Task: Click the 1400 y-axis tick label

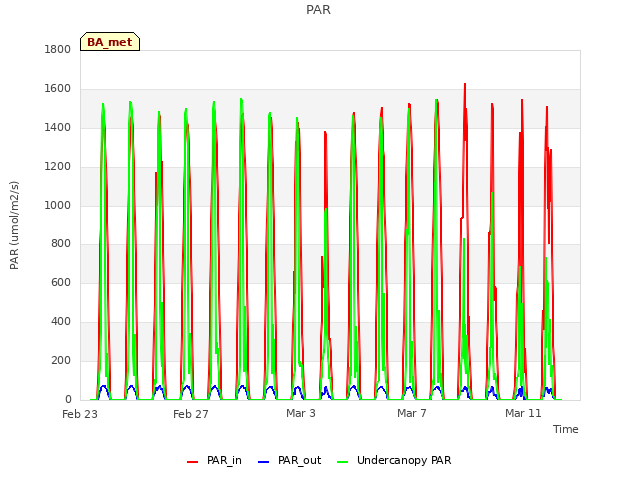Action: (x=58, y=128)
